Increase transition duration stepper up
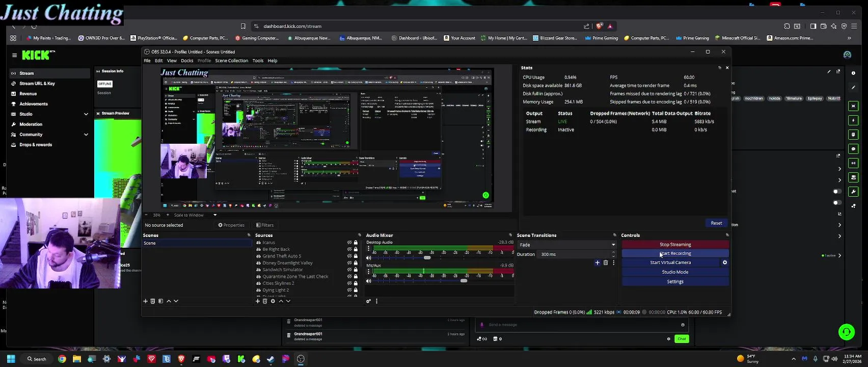Viewport: 868px width, 367px height. (613, 252)
